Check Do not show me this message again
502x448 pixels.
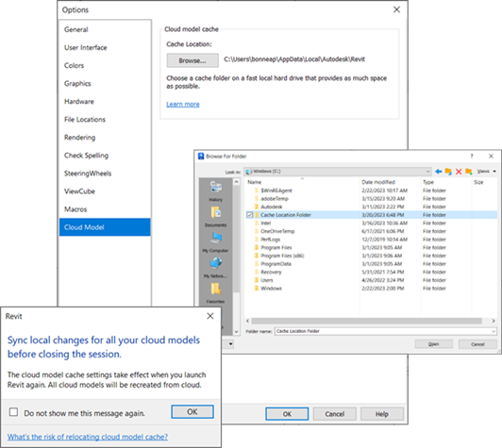[x=13, y=412]
